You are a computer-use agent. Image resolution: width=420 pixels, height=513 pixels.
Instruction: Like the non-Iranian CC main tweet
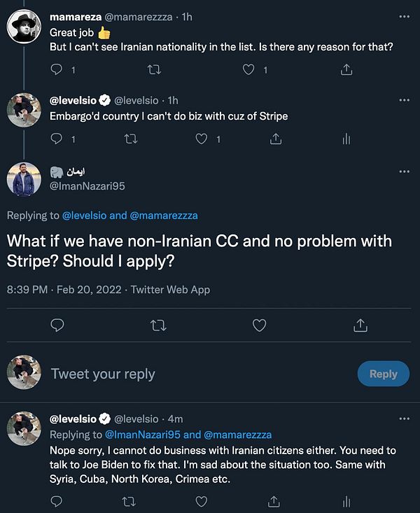tap(259, 325)
